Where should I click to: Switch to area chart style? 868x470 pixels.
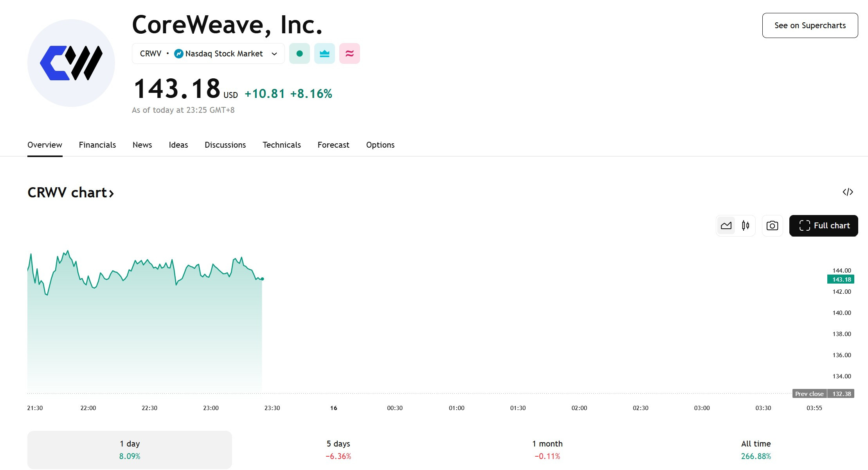pyautogui.click(x=726, y=226)
